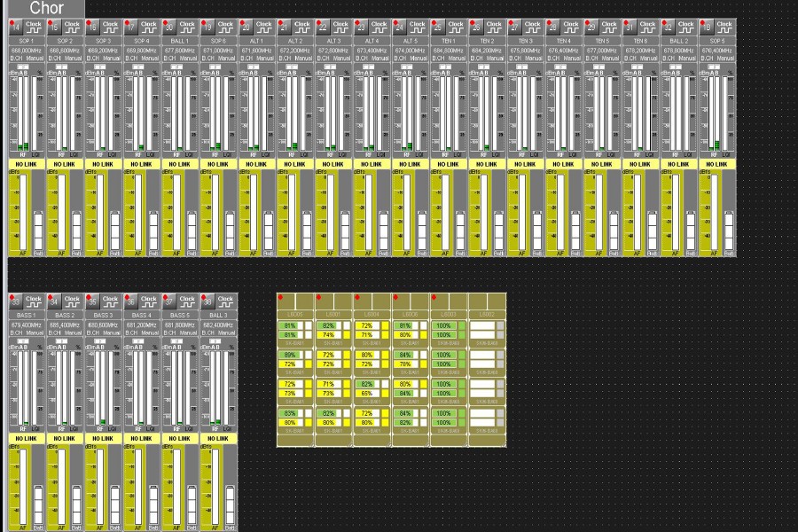The height and width of the screenshot is (532, 798).
Task: Click the Clock icon on BASS 2 channel
Action: [72, 301]
